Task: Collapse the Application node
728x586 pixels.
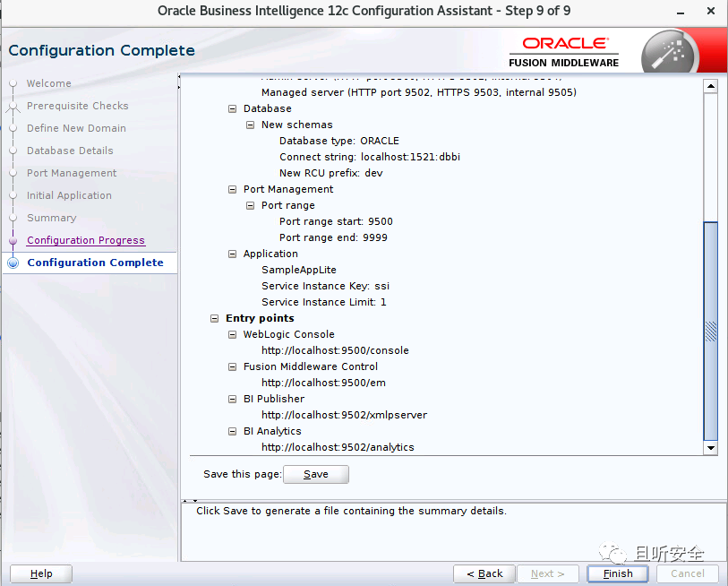Action: (x=232, y=254)
